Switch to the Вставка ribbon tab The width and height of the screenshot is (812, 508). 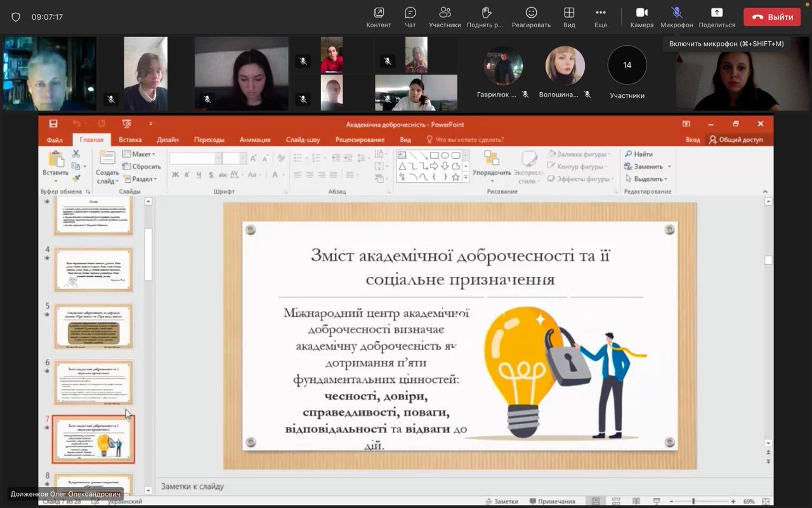click(130, 140)
